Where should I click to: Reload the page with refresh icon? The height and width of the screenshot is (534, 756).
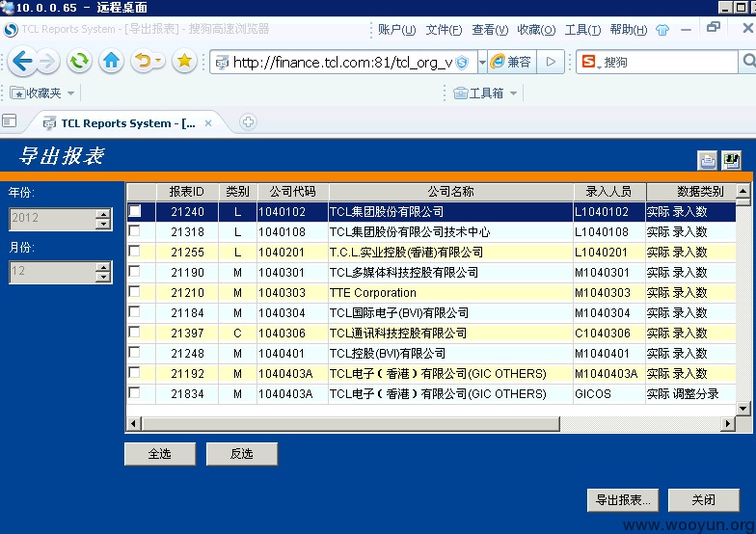coord(79,62)
